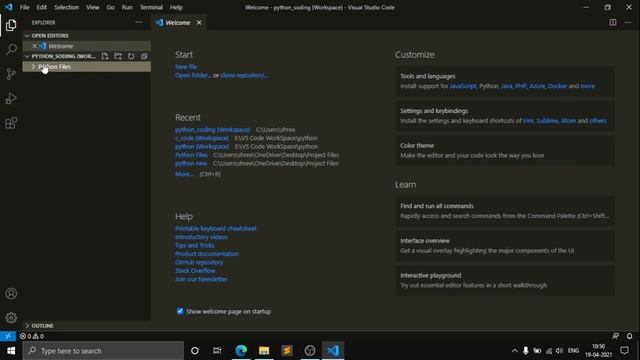The image size is (640, 360).
Task: Open Microsoft Edge from taskbar
Action: (241, 350)
